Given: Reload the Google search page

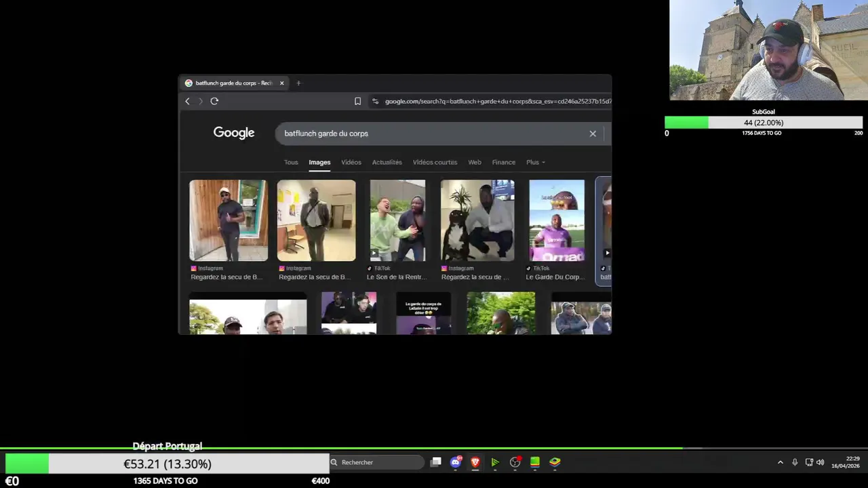Looking at the screenshot, I should [214, 101].
